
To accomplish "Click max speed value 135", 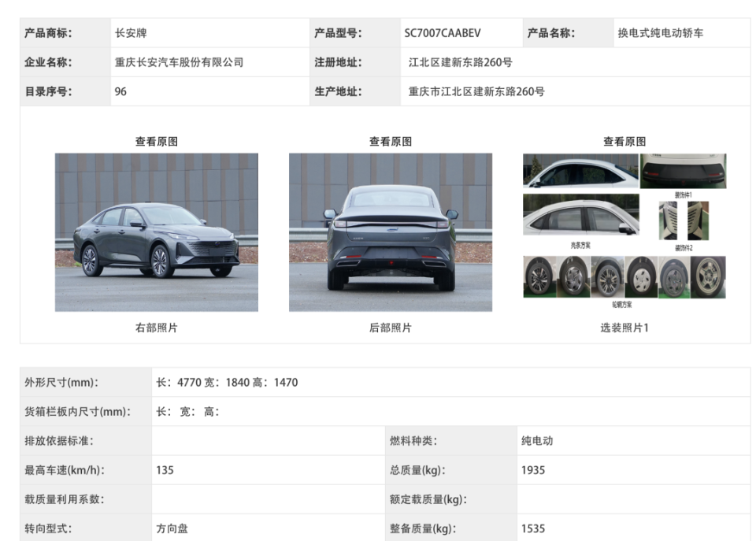I will tap(165, 470).
